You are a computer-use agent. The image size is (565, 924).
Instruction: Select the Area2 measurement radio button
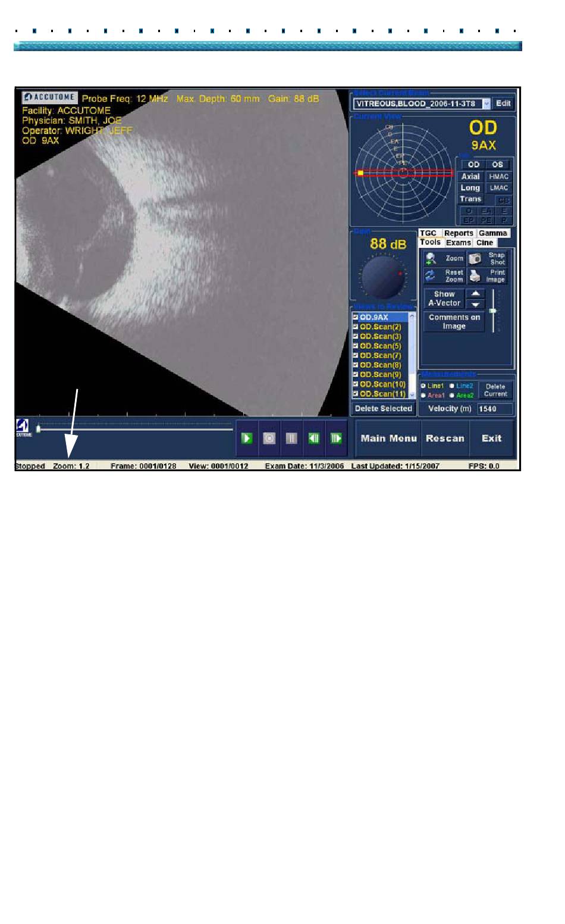click(452, 395)
